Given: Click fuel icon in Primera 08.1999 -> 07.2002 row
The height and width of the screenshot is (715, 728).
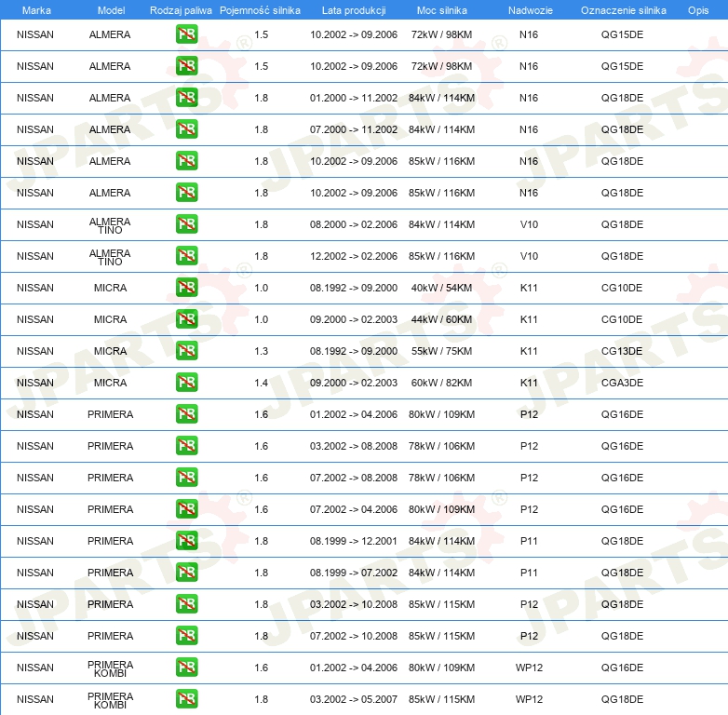Looking at the screenshot, I should (x=186, y=572).
